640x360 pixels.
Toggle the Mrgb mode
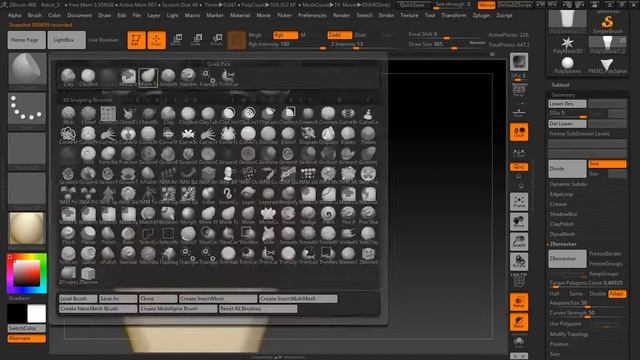point(255,35)
